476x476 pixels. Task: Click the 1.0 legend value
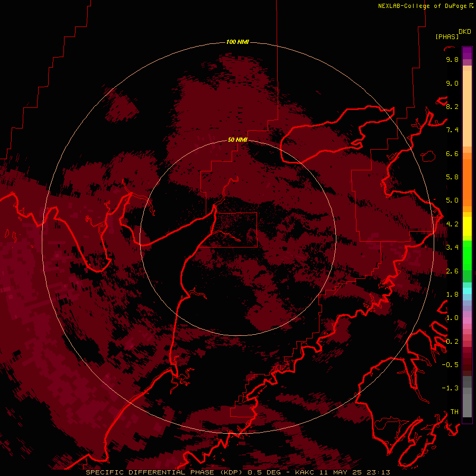tap(452, 318)
